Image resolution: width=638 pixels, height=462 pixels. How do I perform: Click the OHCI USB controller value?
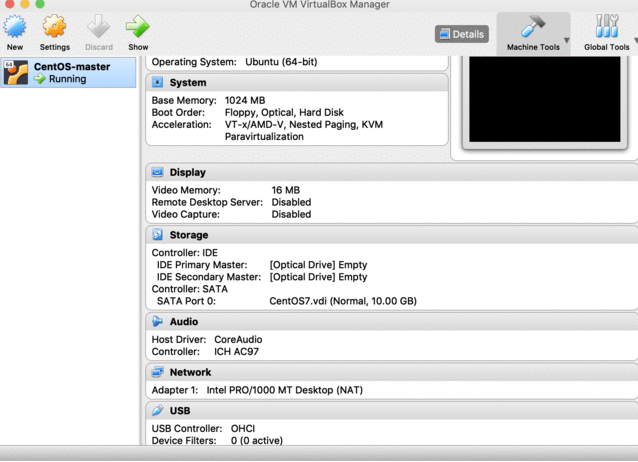point(243,429)
